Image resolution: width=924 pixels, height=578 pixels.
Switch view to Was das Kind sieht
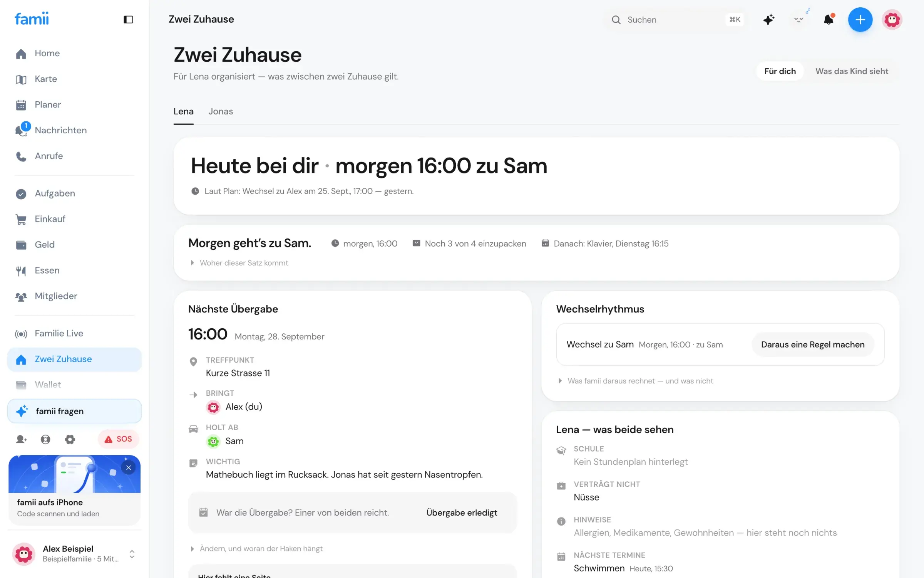pos(852,71)
